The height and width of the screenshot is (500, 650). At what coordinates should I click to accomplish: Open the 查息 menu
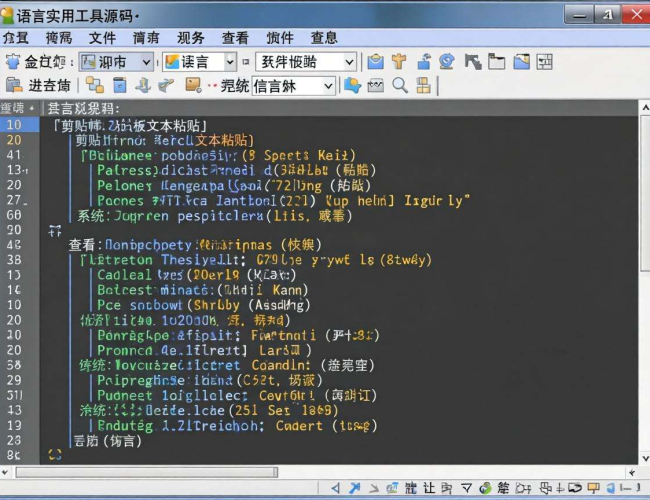click(x=324, y=38)
